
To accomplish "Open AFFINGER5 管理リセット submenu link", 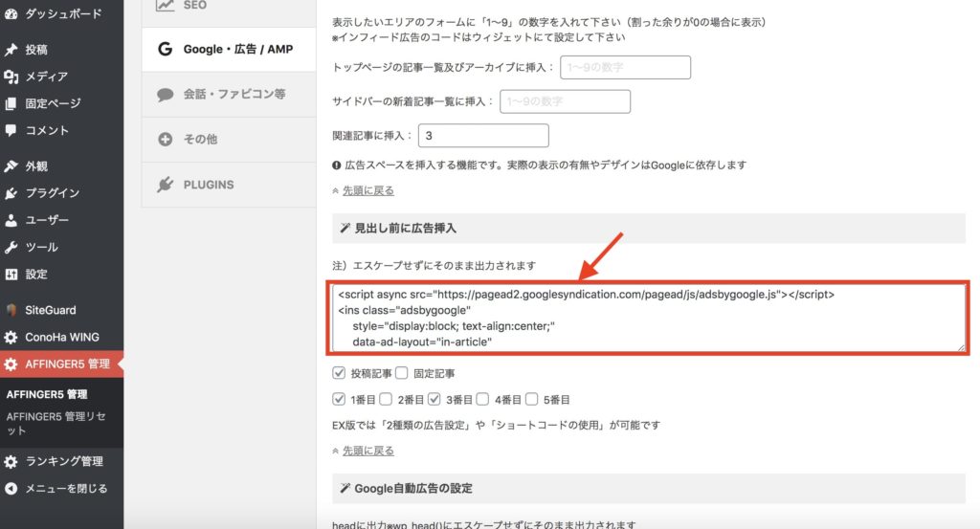I will (56, 424).
